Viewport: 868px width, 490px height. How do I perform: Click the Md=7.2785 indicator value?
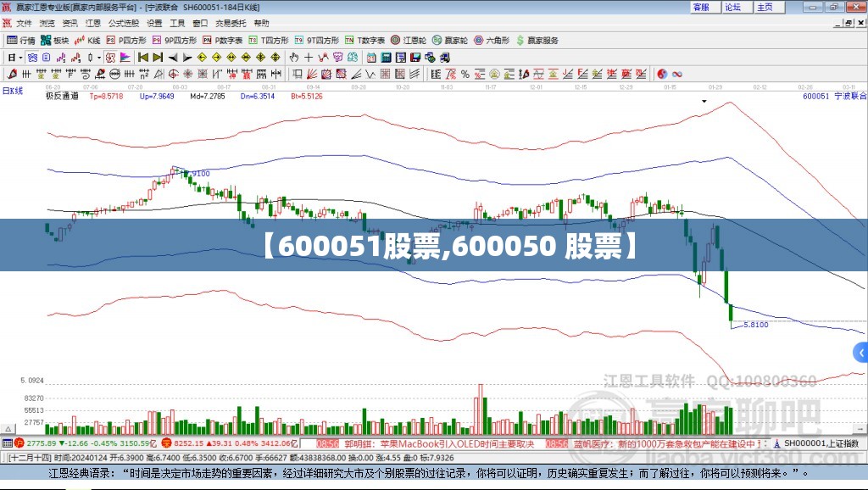pyautogui.click(x=208, y=96)
